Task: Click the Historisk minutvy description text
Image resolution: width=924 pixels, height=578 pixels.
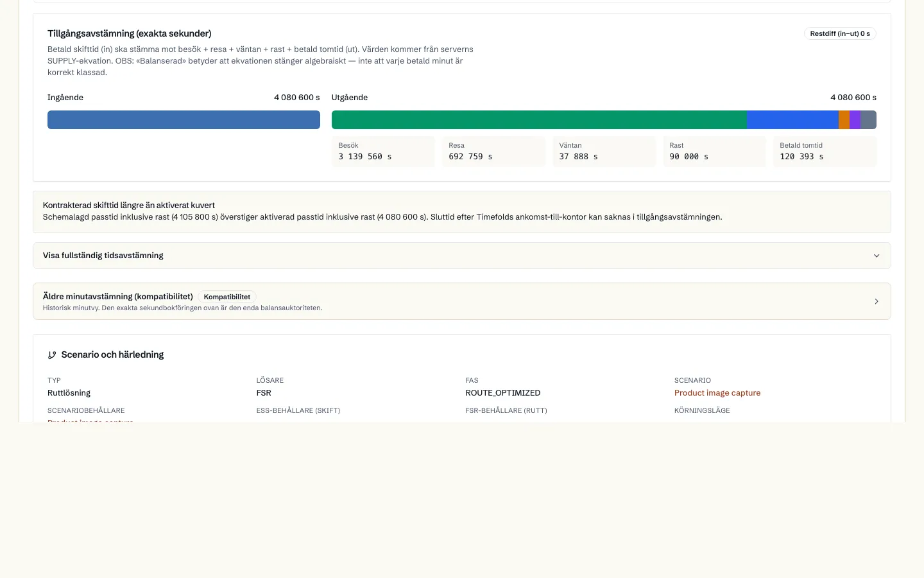Action: pyautogui.click(x=183, y=308)
